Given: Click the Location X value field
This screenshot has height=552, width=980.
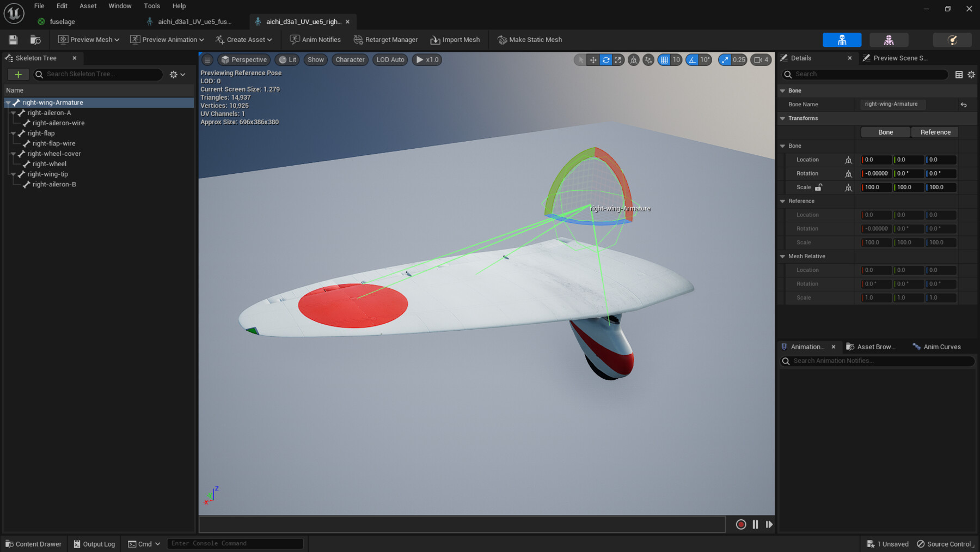Looking at the screenshot, I should 877,160.
